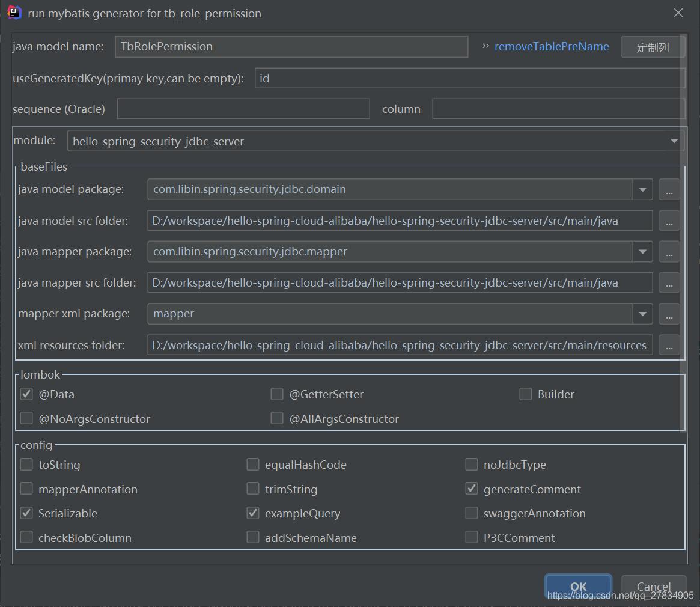Screen dimensions: 700x607
Task: Expand the java model package dropdown
Action: point(642,189)
